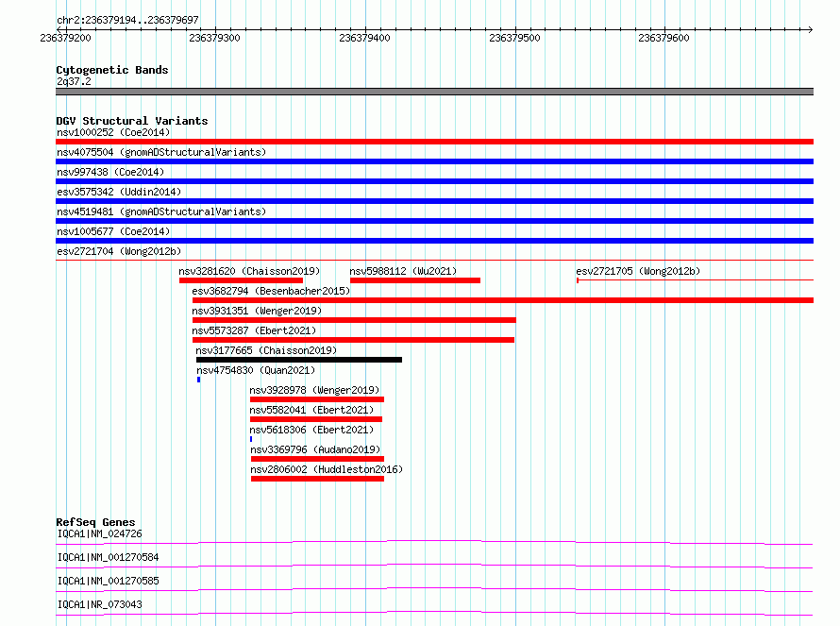Screen dimensions: 840x626
Task: Click the 236379500 ruler tick label
Action: [514, 38]
